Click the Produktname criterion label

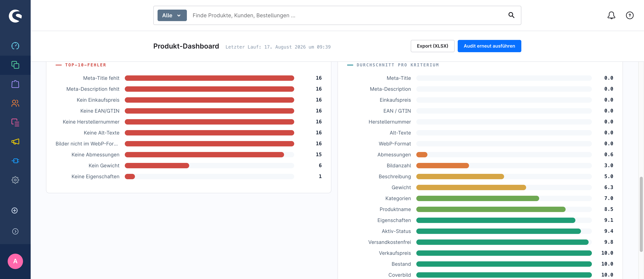pos(395,209)
